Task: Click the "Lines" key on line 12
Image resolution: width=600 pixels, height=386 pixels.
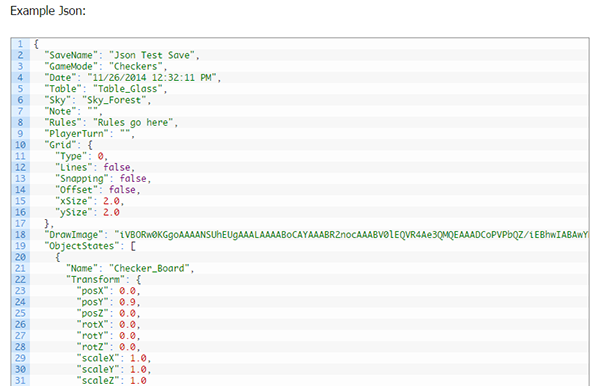Action: coord(74,167)
